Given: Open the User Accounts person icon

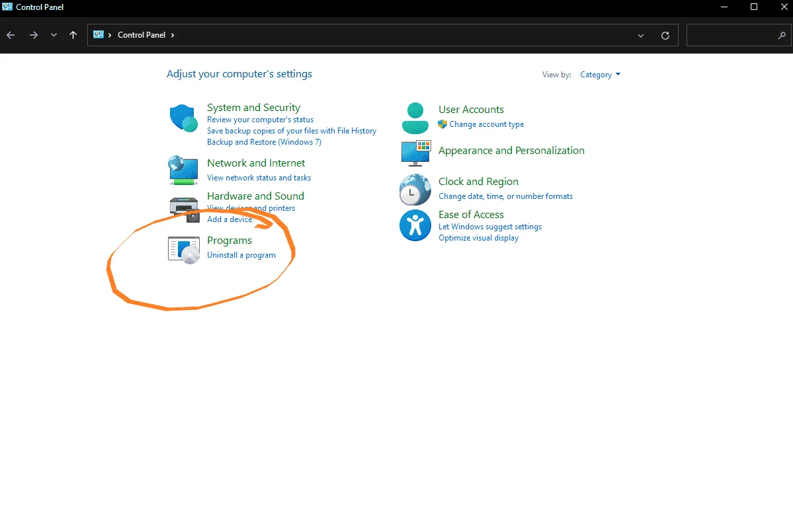Looking at the screenshot, I should 415,118.
